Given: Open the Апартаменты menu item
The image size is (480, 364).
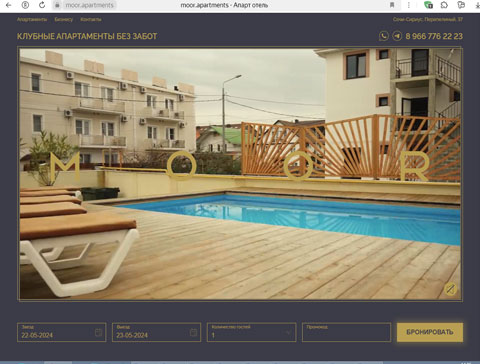Looking at the screenshot, I should [32, 19].
